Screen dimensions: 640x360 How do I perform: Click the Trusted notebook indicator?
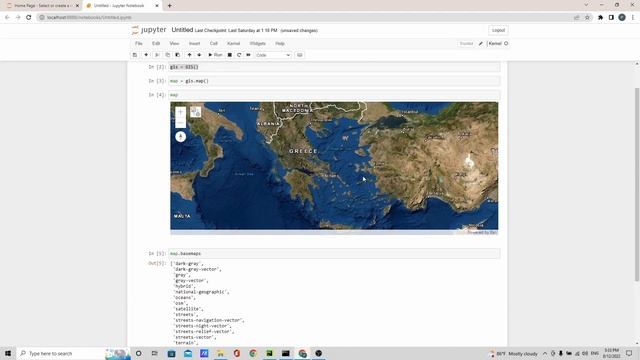pos(466,44)
